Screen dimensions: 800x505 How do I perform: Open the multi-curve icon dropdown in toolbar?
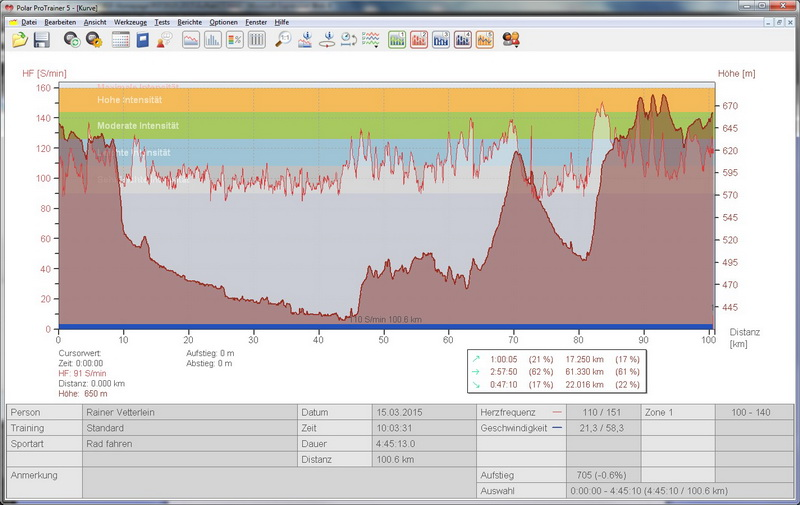(x=371, y=40)
